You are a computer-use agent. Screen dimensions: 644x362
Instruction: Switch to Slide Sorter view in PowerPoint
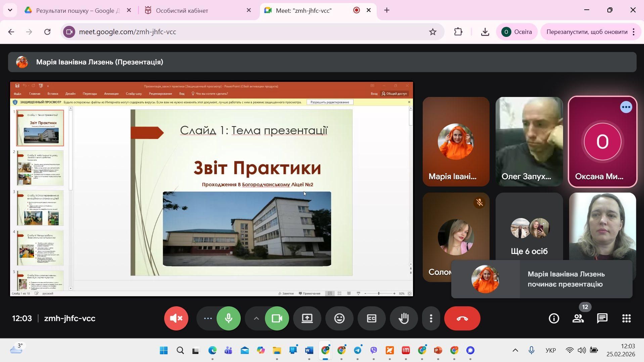coord(339,293)
